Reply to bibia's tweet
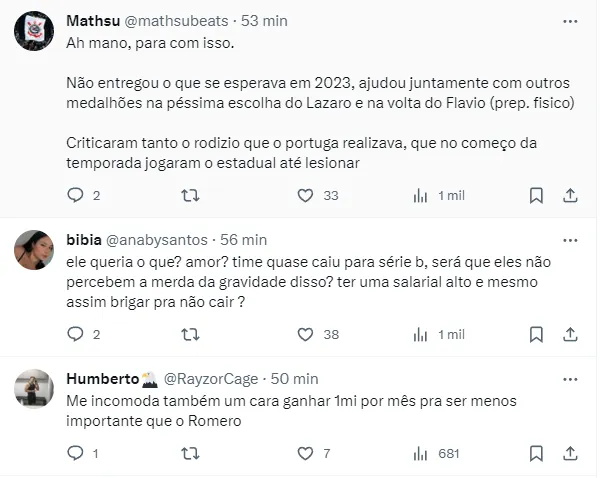 tap(75, 334)
